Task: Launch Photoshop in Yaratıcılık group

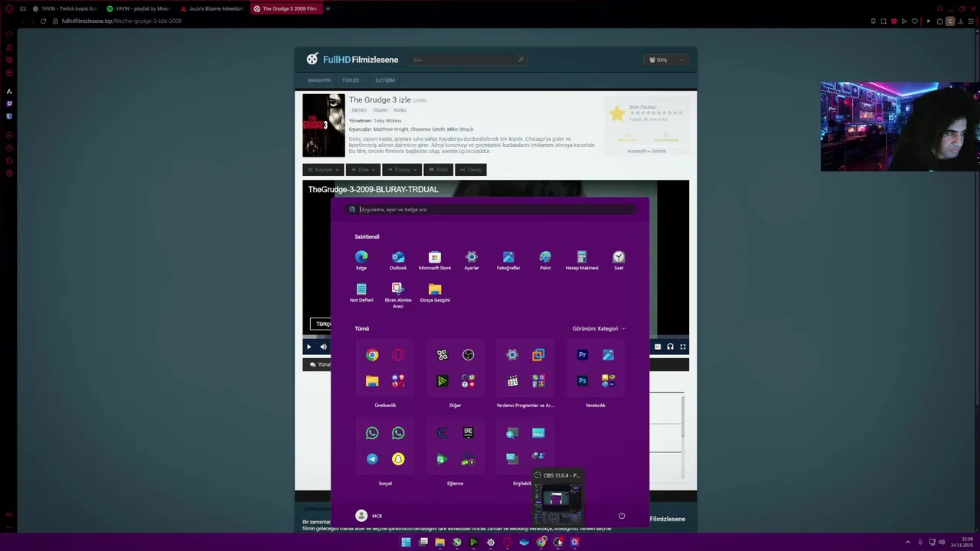Action: click(x=583, y=381)
